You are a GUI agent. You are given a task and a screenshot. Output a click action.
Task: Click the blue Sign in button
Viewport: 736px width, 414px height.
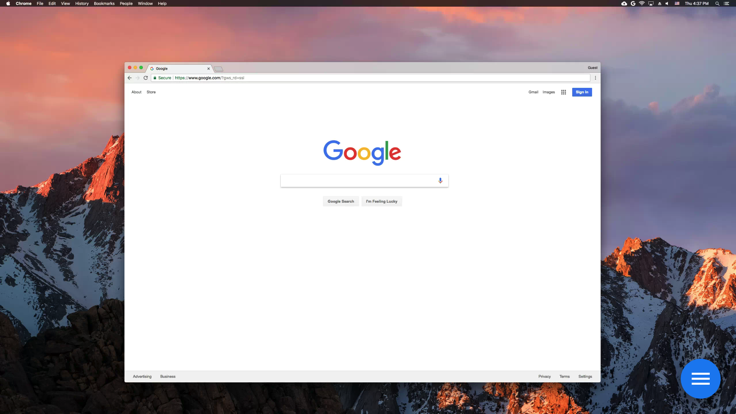(582, 92)
